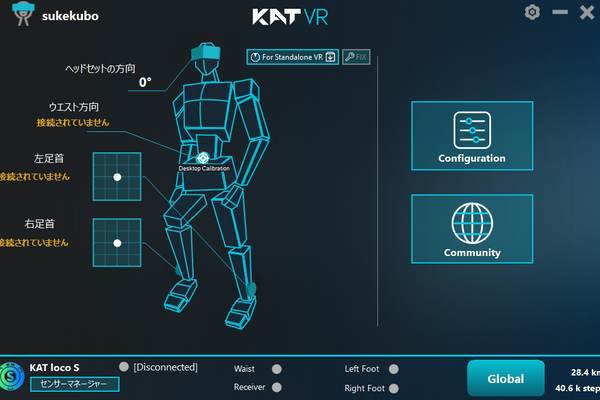The width and height of the screenshot is (600, 400).
Task: Open the settings gear icon
Action: coord(532,12)
